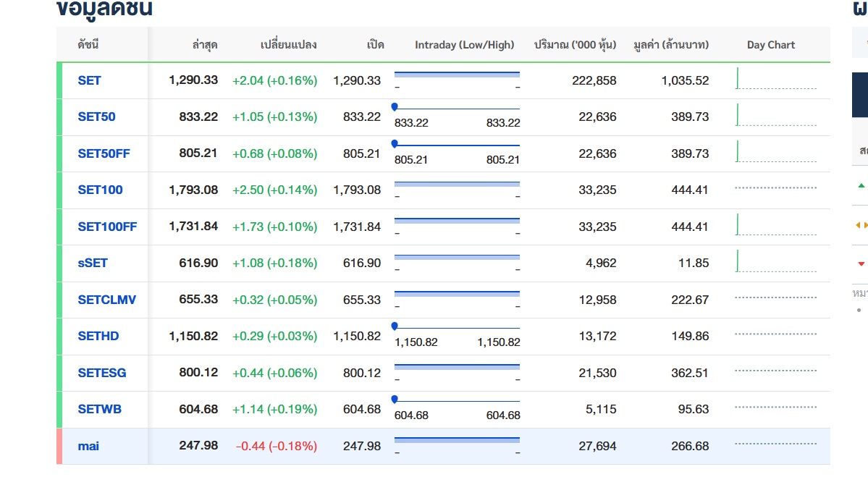Image resolution: width=868 pixels, height=477 pixels.
Task: Open the SET index link
Action: click(89, 80)
